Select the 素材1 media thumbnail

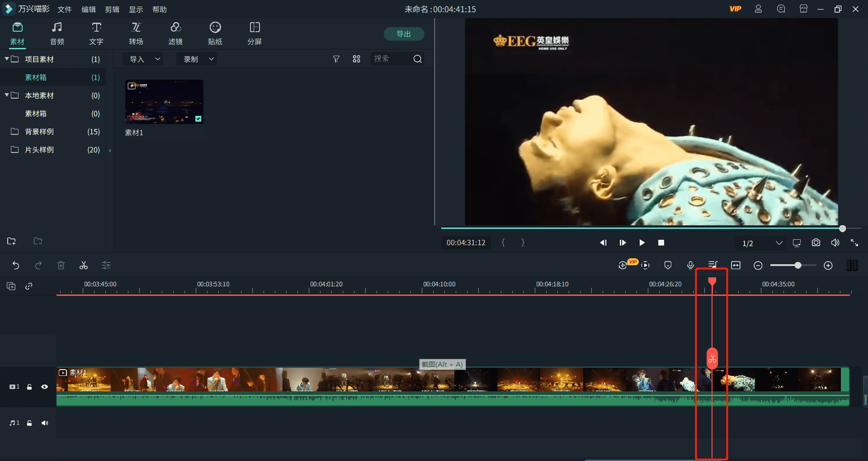[164, 102]
